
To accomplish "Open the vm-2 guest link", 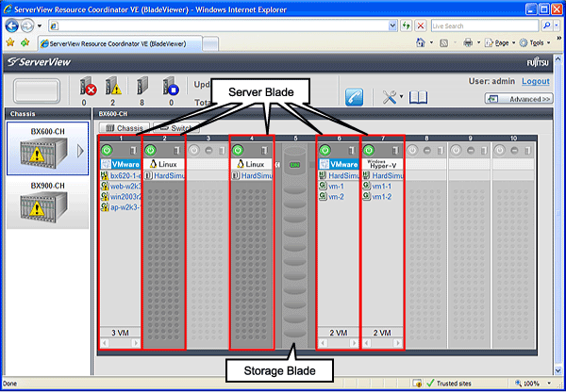I will click(336, 197).
